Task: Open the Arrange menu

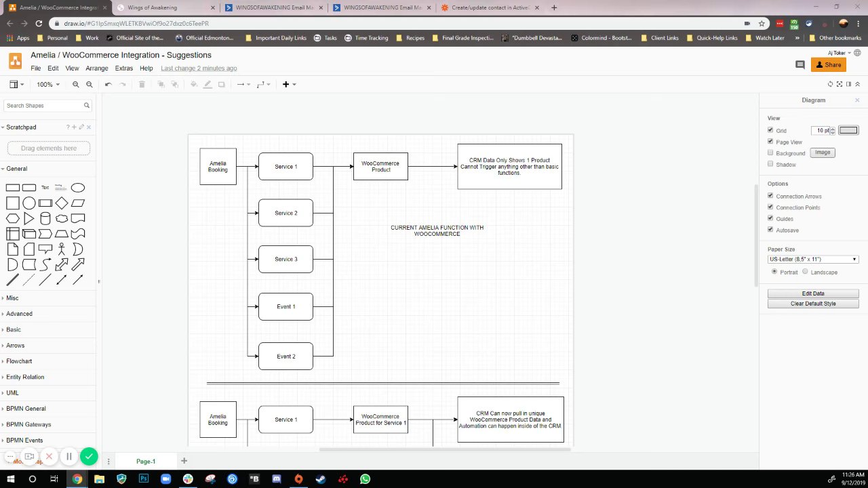Action: pos(97,68)
